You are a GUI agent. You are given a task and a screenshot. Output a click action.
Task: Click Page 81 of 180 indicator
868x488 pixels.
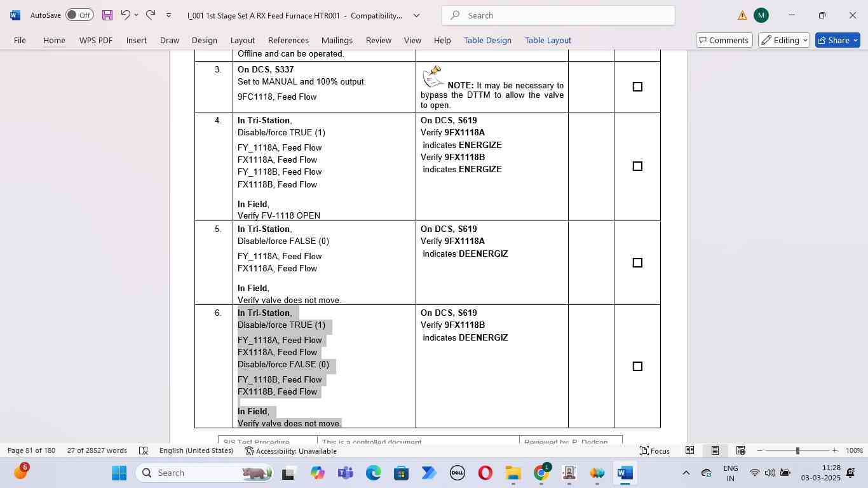coord(32,451)
